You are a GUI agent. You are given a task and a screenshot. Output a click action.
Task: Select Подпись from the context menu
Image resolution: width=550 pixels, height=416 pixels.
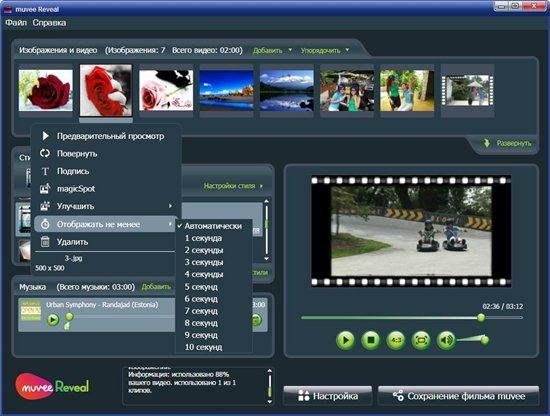(73, 171)
